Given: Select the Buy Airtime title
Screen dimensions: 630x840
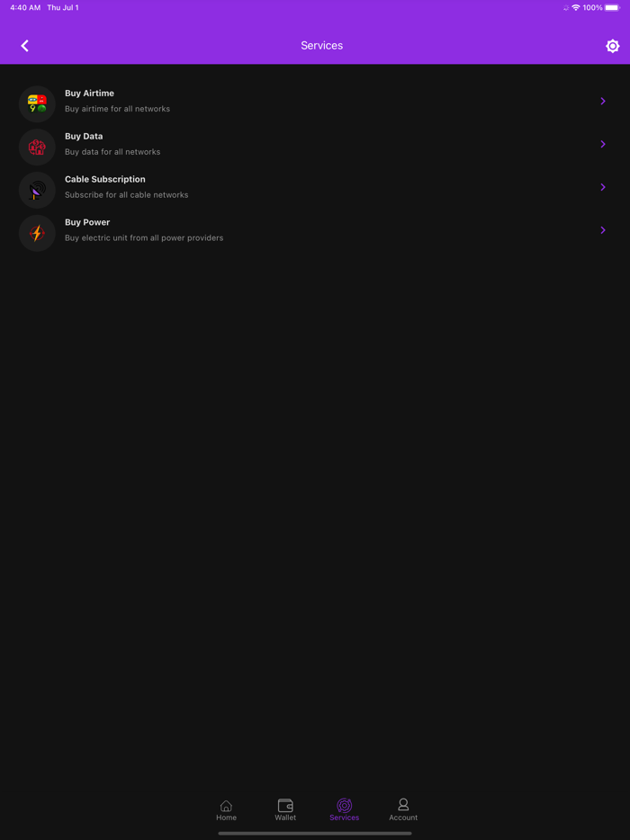Looking at the screenshot, I should pos(90,94).
